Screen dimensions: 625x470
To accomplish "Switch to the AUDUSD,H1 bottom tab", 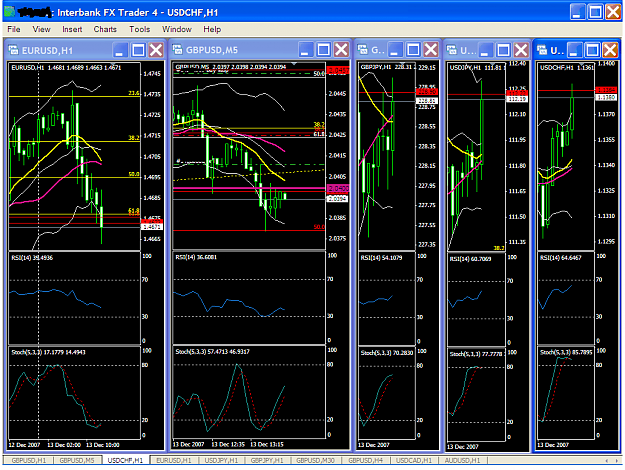I will click(462, 460).
